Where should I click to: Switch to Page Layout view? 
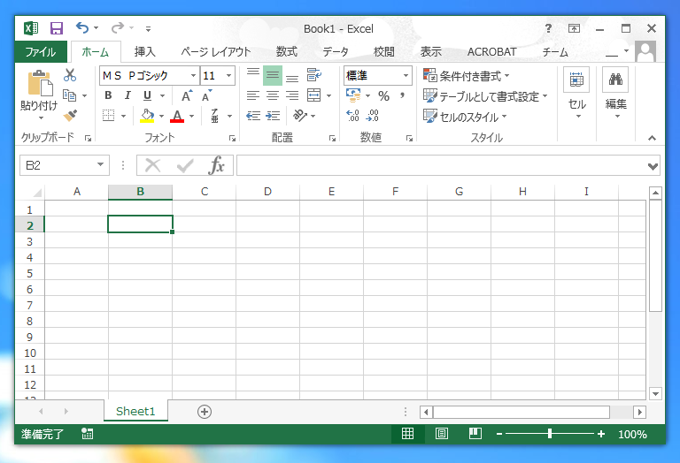coord(441,434)
